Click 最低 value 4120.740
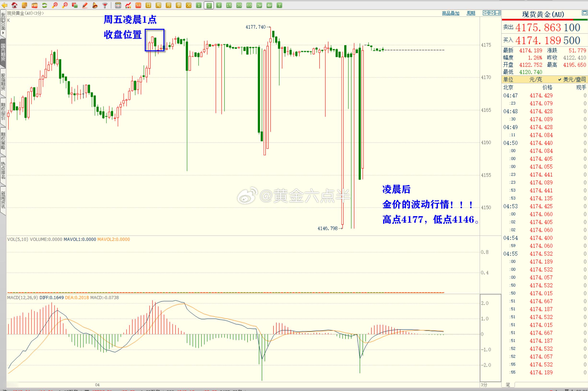This screenshot has height=391, width=588. [x=531, y=72]
